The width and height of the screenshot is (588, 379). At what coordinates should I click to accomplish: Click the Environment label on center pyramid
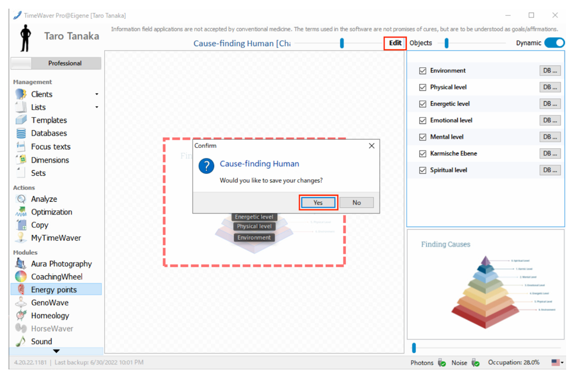click(254, 237)
